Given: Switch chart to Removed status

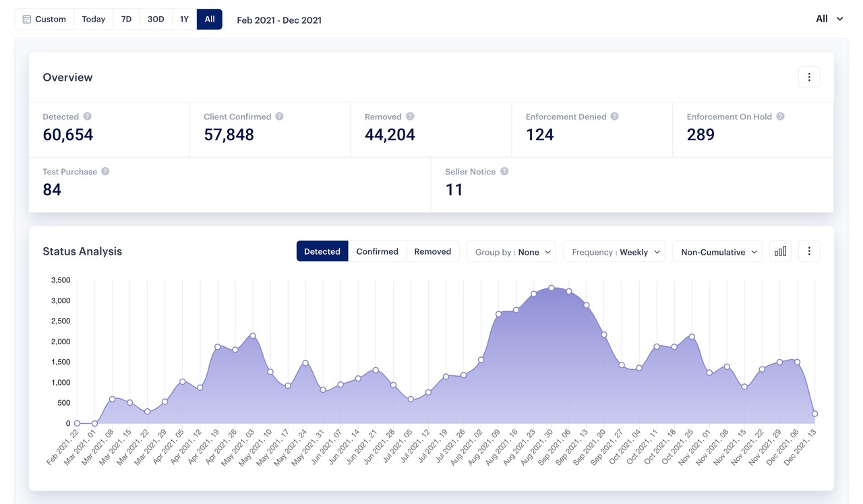Looking at the screenshot, I should click(x=432, y=251).
